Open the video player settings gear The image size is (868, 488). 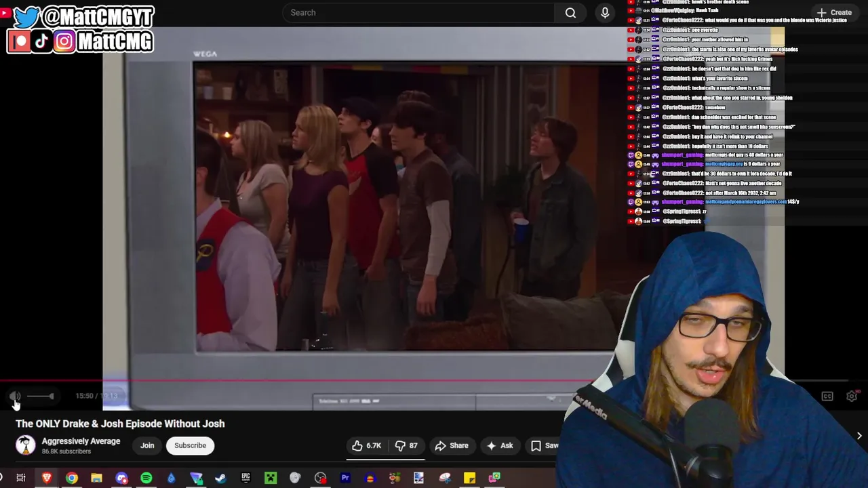pos(852,396)
